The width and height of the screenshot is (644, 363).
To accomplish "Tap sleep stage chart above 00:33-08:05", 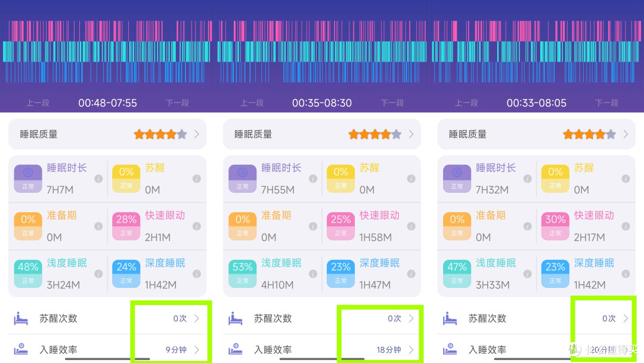I will 537,51.
